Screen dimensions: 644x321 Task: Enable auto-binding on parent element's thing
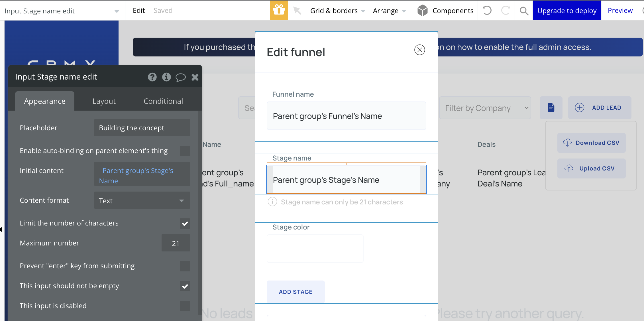pyautogui.click(x=185, y=151)
